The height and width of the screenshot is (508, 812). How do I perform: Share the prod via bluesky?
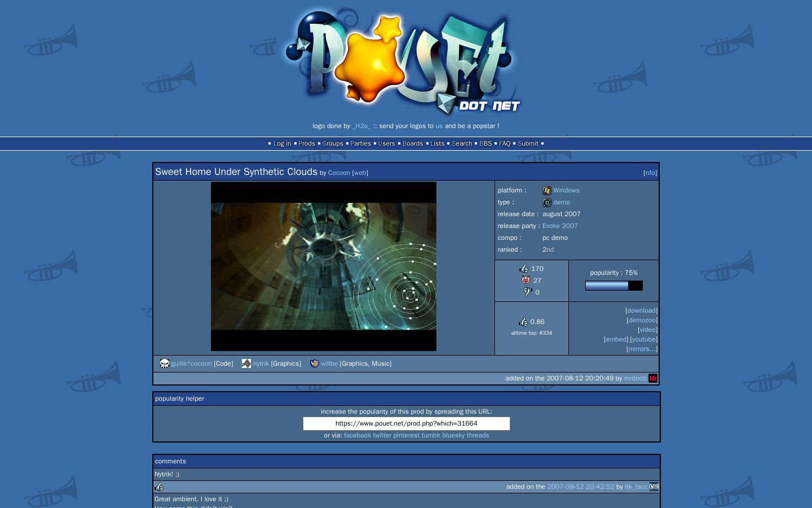454,435
